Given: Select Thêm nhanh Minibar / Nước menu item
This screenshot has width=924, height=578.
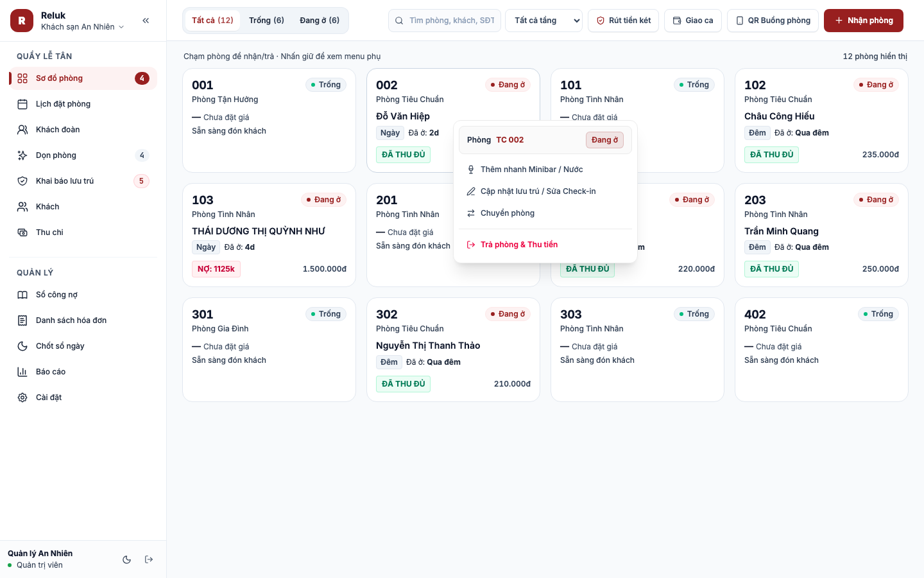Looking at the screenshot, I should pyautogui.click(x=545, y=170).
